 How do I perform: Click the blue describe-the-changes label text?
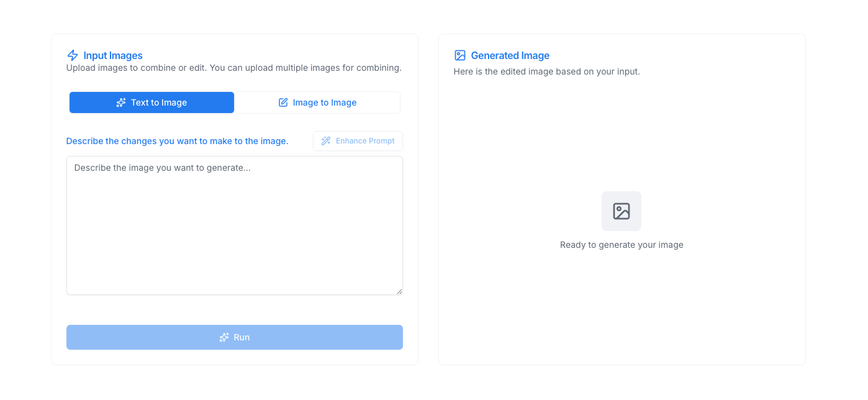coord(178,141)
